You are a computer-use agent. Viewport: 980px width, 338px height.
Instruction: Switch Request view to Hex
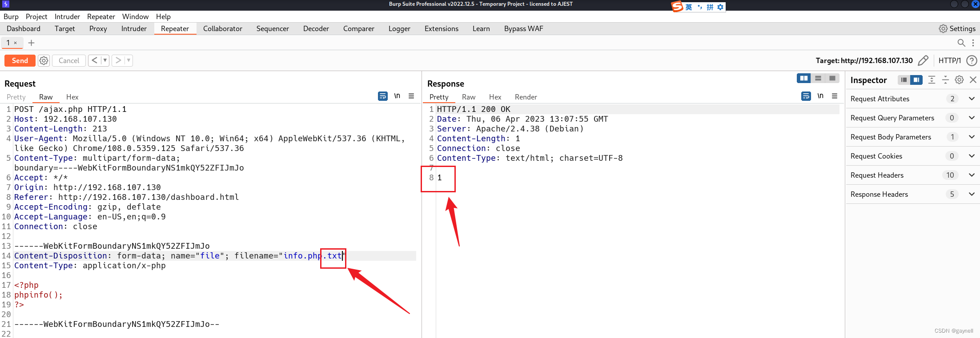pos(72,97)
